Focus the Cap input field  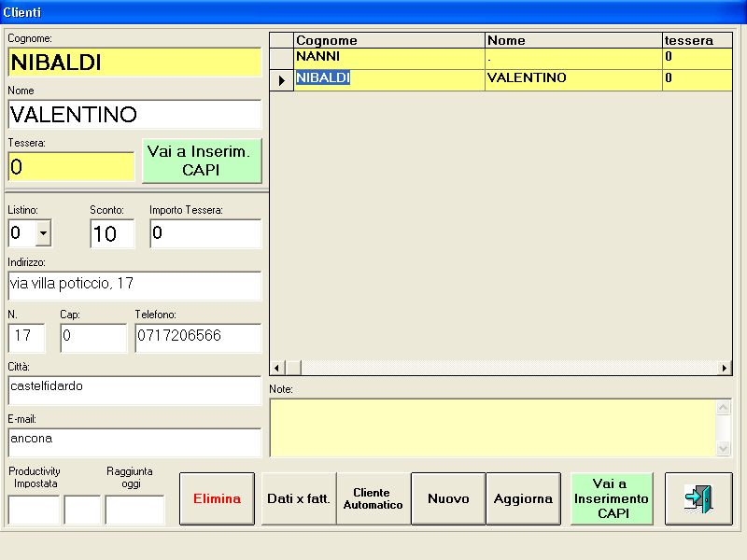(94, 338)
